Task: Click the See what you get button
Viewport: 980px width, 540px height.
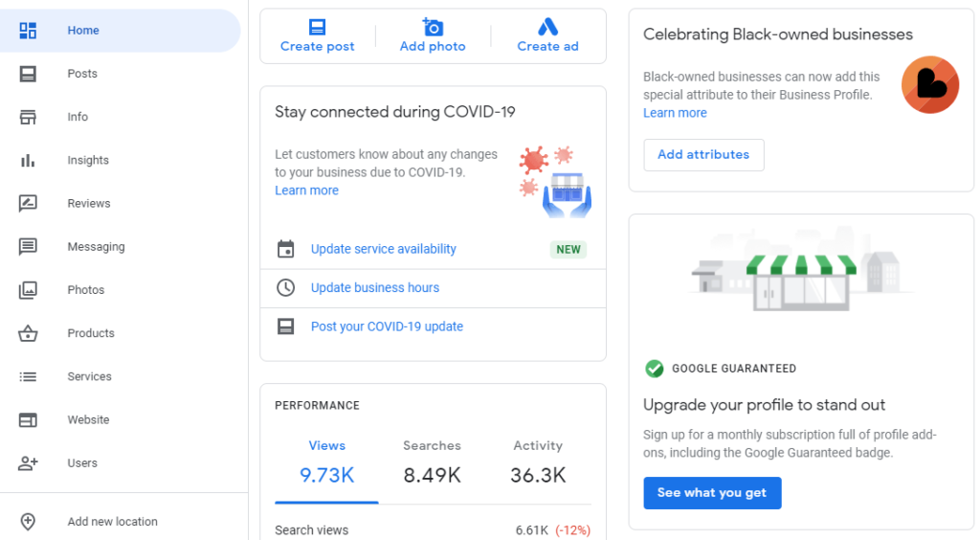Action: (x=712, y=493)
